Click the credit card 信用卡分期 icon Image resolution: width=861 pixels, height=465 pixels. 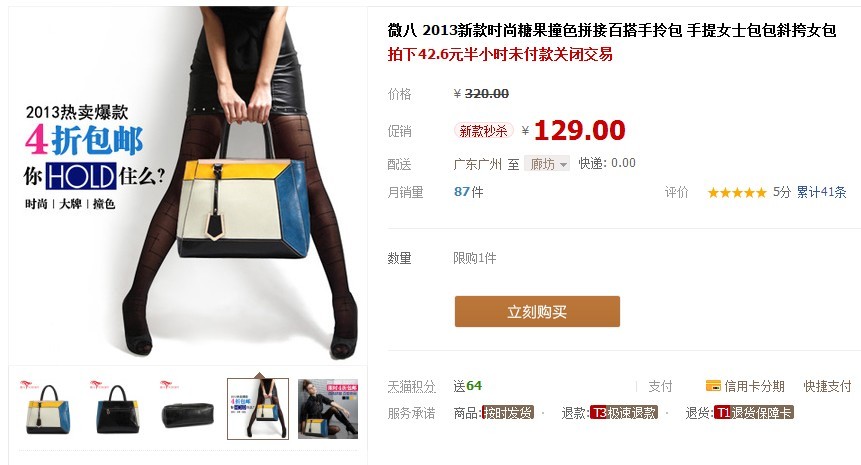(713, 386)
